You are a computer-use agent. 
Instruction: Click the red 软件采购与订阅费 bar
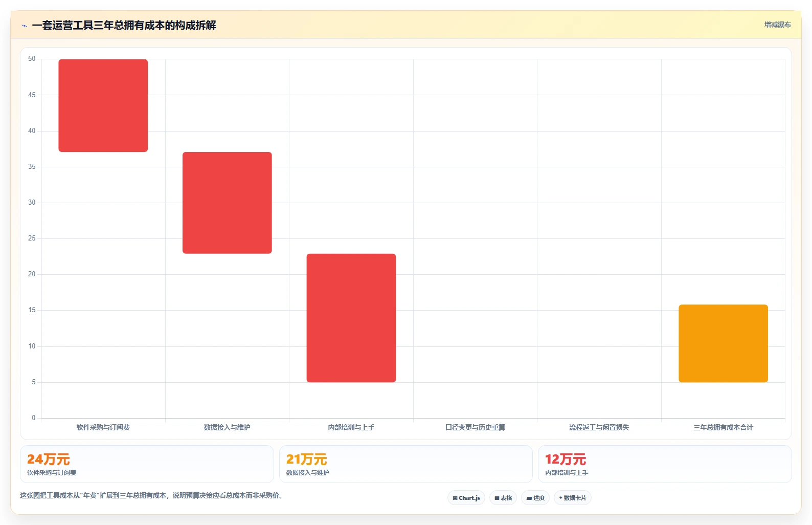coord(103,105)
